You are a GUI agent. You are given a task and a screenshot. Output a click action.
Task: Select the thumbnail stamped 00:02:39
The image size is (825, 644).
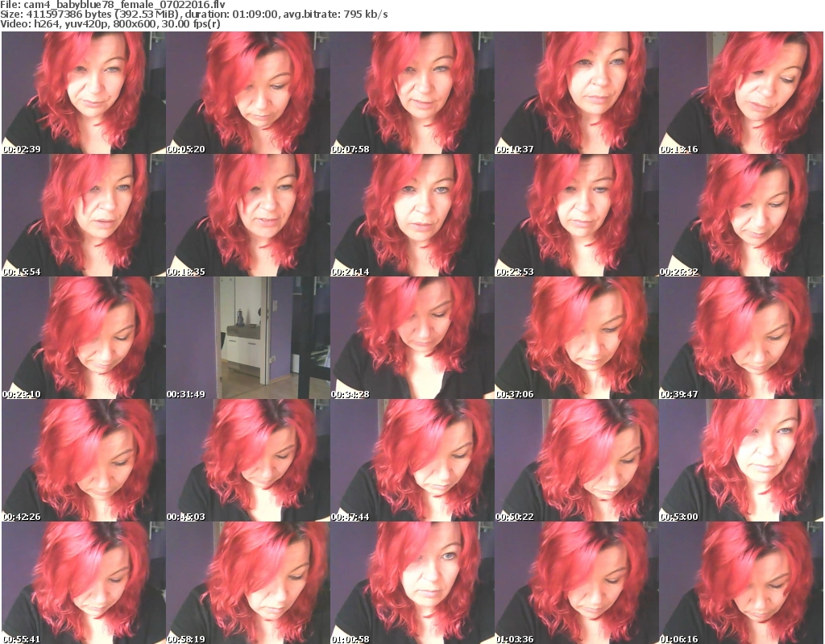pos(84,93)
